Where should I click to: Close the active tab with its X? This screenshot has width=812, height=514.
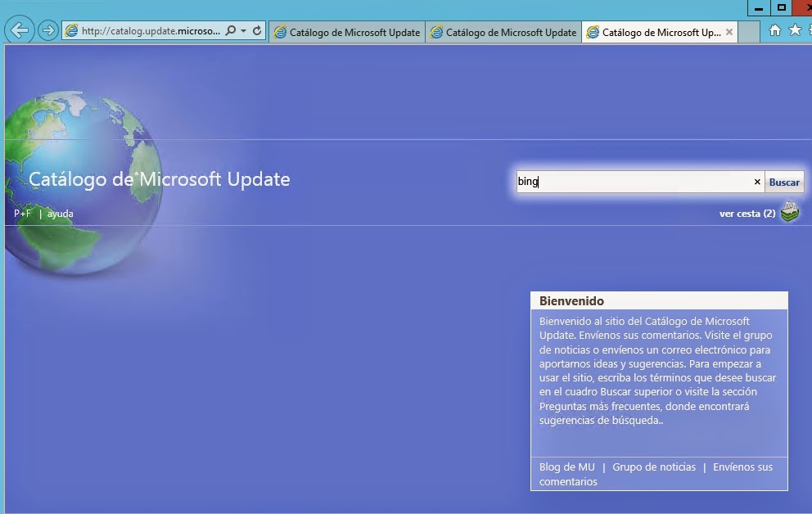click(729, 32)
